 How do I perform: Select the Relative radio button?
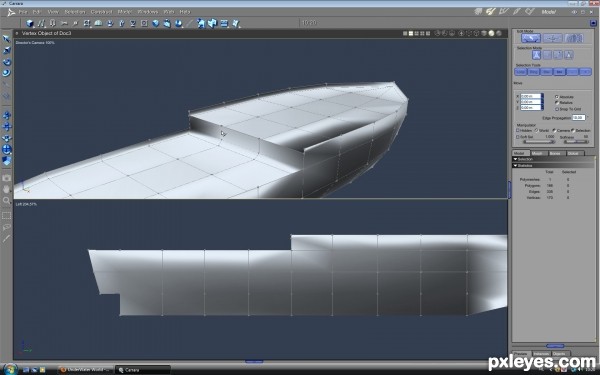pos(557,103)
